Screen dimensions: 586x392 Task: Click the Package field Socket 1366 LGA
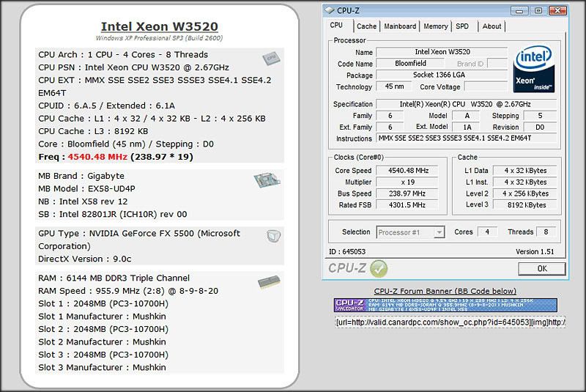[442, 75]
